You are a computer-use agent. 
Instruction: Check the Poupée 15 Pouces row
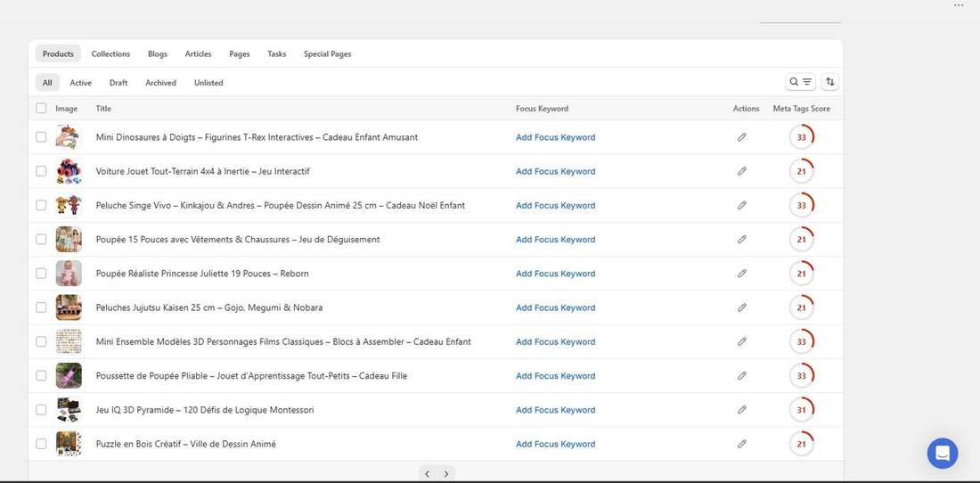click(41, 240)
